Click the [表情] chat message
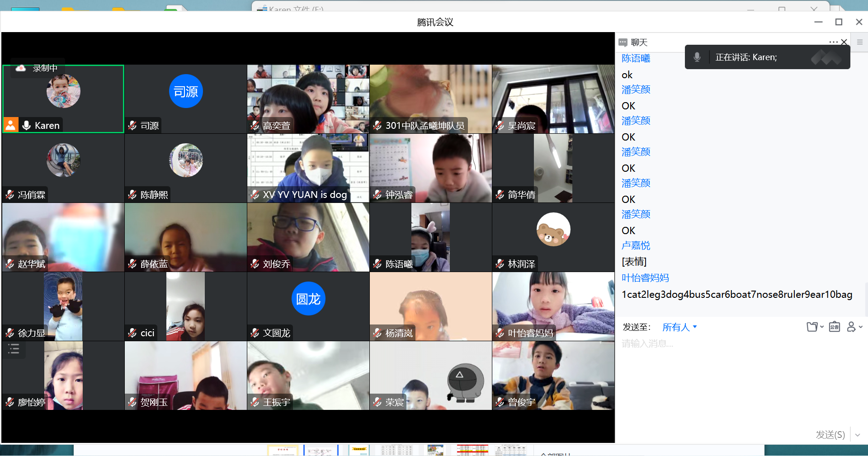The width and height of the screenshot is (868, 456). 634,262
